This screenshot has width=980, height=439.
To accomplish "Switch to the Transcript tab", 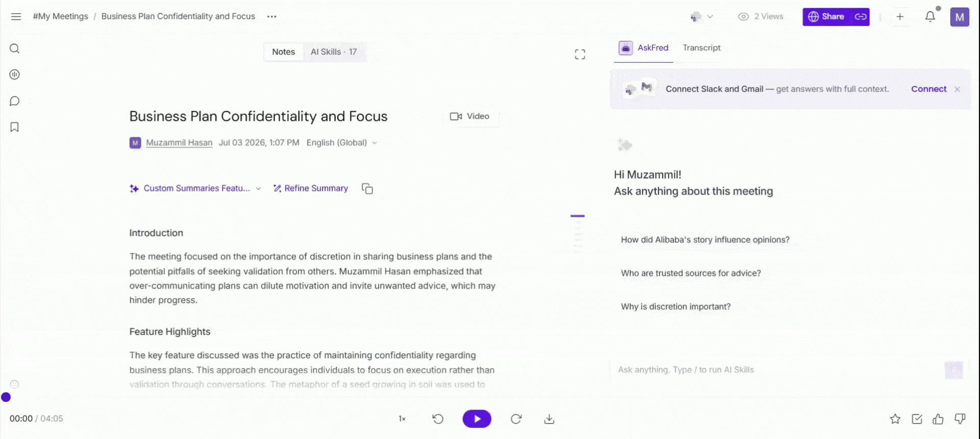I will [x=702, y=47].
